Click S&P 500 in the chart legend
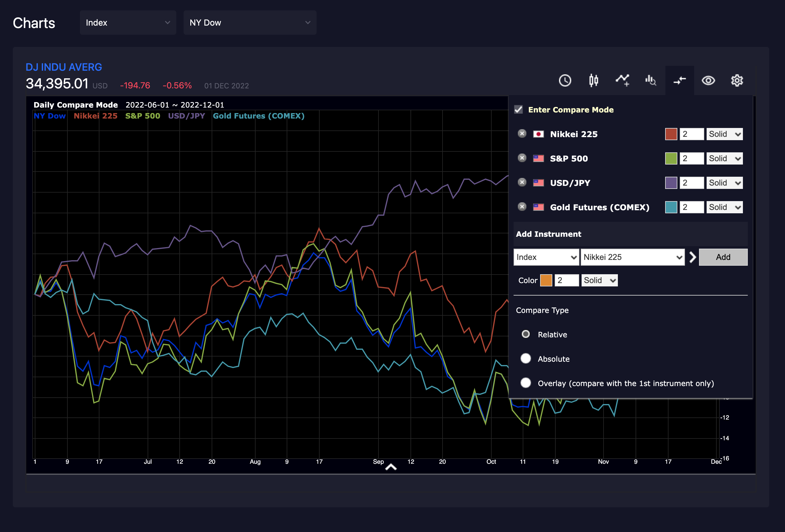785x532 pixels. tap(142, 116)
